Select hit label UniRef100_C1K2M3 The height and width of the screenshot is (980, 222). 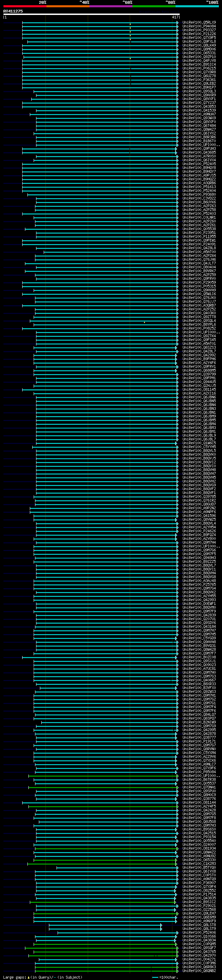[x=199, y=864]
